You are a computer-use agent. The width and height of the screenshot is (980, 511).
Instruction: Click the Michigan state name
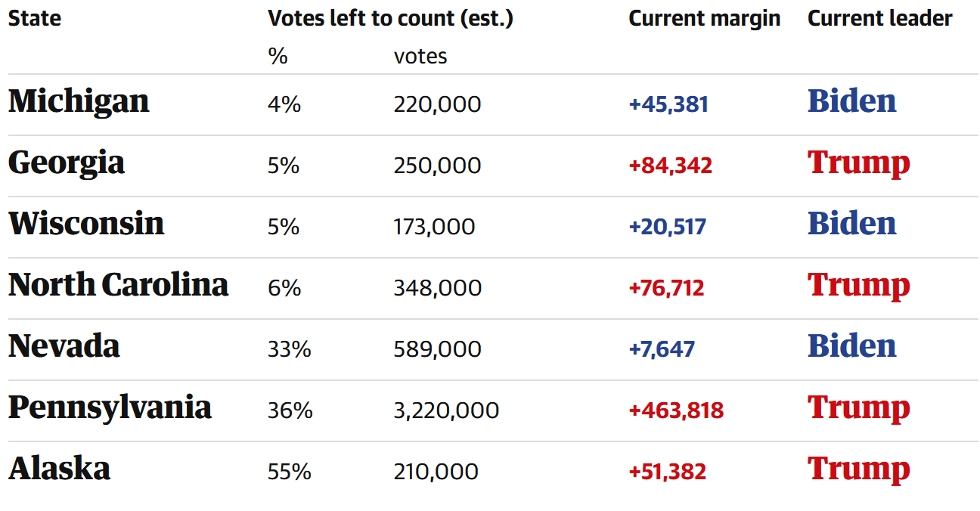tap(79, 101)
